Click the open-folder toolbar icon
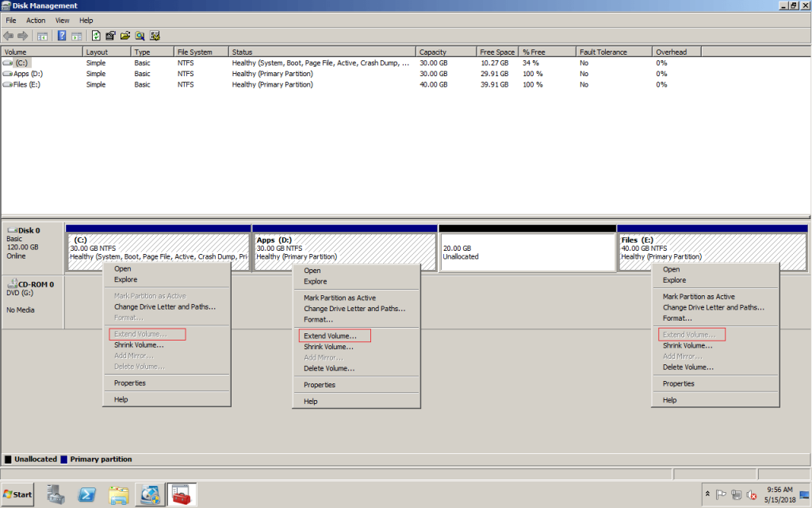Viewport: 812px width, 508px height. (126, 35)
